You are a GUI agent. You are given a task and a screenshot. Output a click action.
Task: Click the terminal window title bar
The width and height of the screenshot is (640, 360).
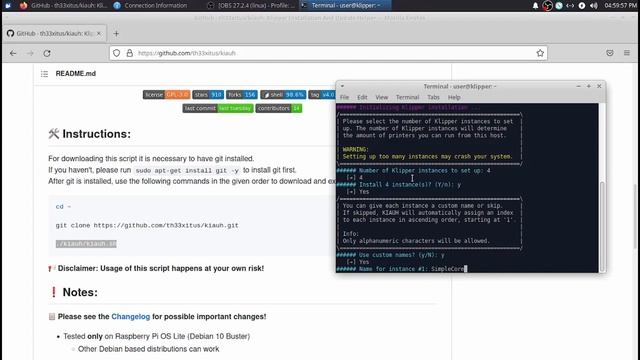coord(460,86)
